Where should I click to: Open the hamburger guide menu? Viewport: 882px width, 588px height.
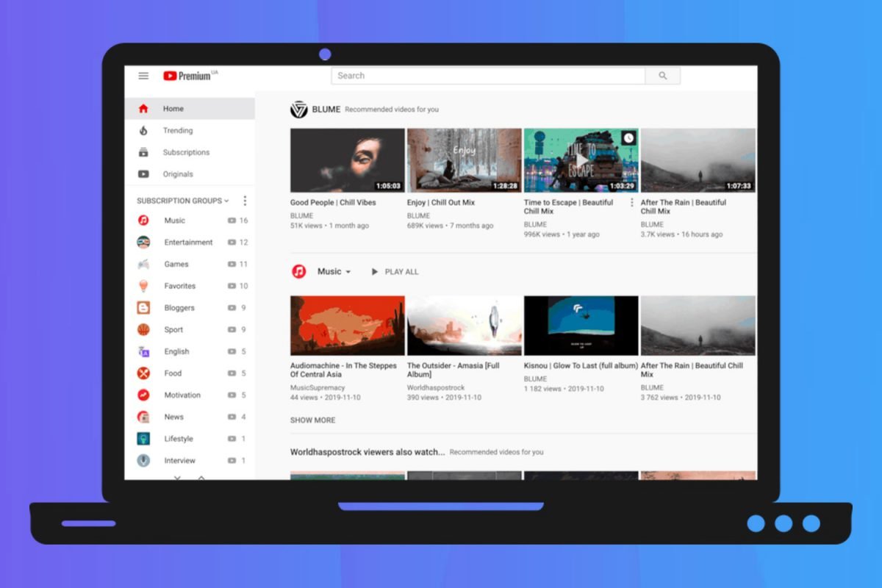click(x=143, y=76)
